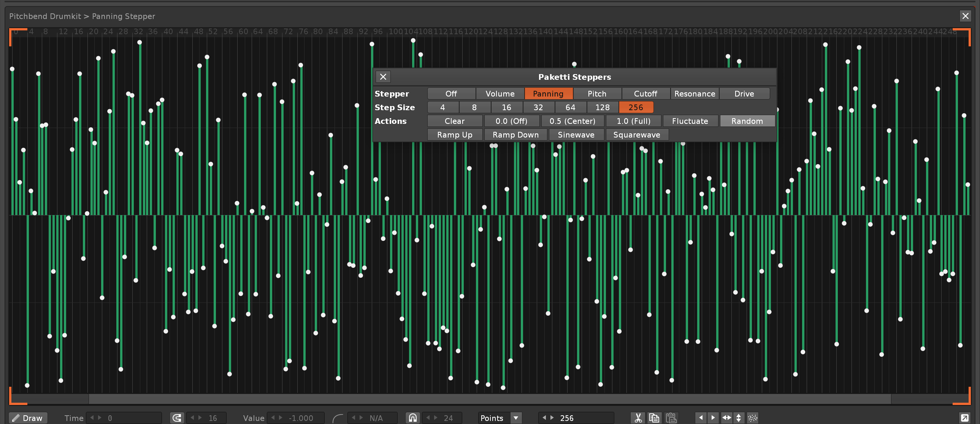
Task: Click the randomize/humanize dots icon
Action: [x=752, y=418]
